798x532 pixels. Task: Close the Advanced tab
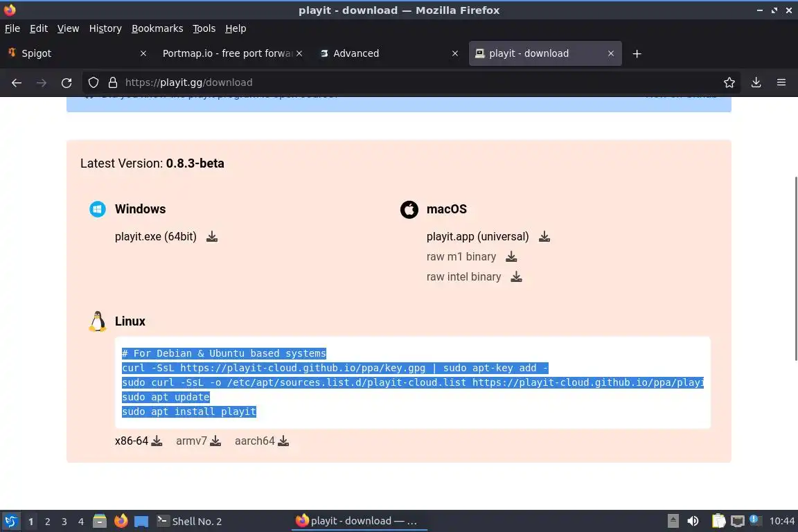455,53
